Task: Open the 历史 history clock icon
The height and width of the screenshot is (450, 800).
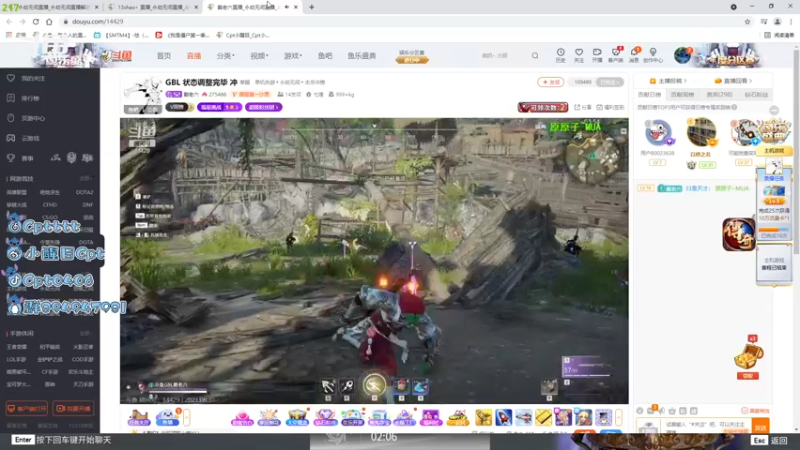Action: [561, 55]
